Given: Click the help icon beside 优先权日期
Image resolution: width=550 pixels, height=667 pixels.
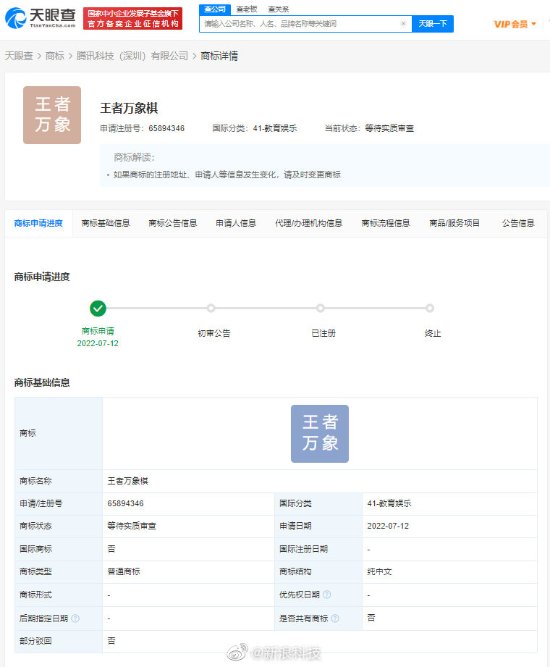Looking at the screenshot, I should (x=327, y=595).
